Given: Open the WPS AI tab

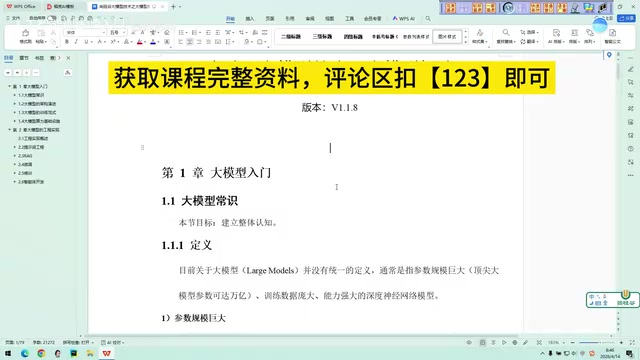Looking at the screenshot, I should (404, 19).
